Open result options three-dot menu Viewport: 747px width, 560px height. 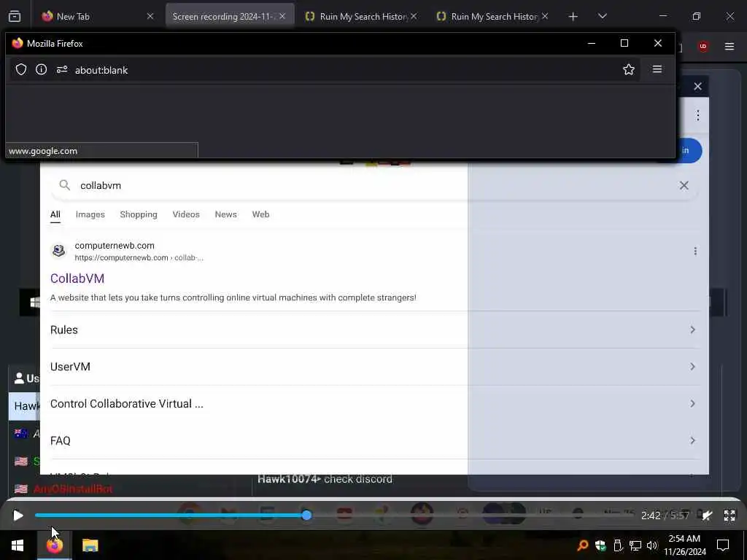coord(695,251)
